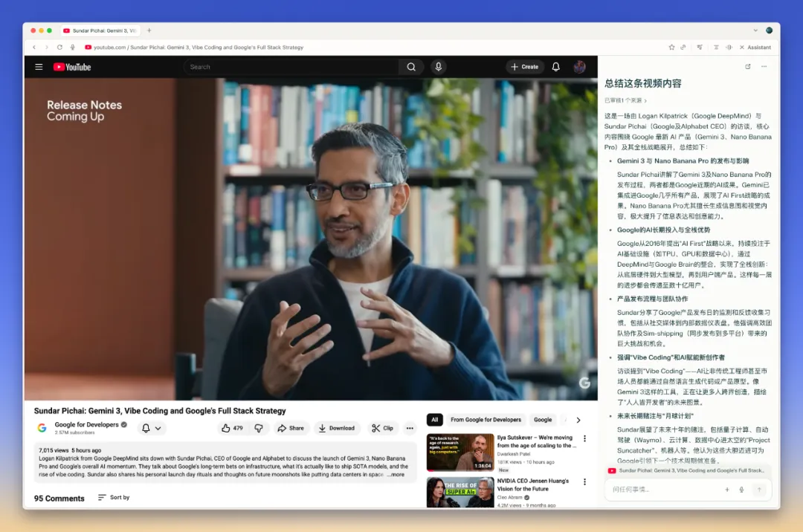Open more actions ellipsis beside Clip
803x532 pixels.
[x=410, y=428]
